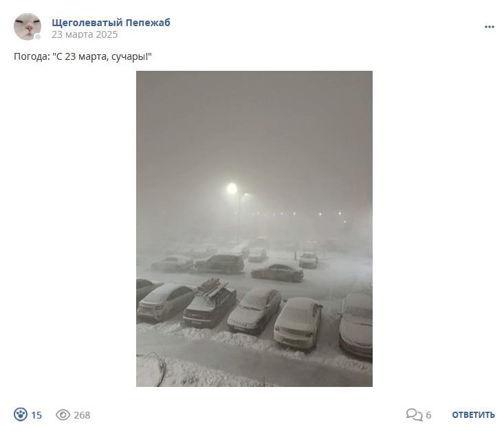Open the snowy parking lot photo
The width and height of the screenshot is (504, 433).
click(x=254, y=229)
